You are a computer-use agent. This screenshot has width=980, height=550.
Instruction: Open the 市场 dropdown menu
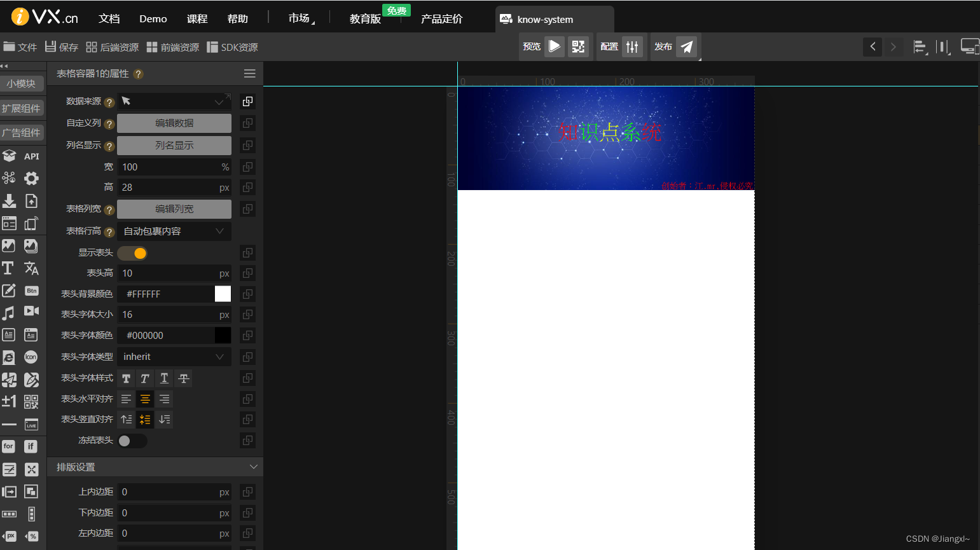point(301,18)
